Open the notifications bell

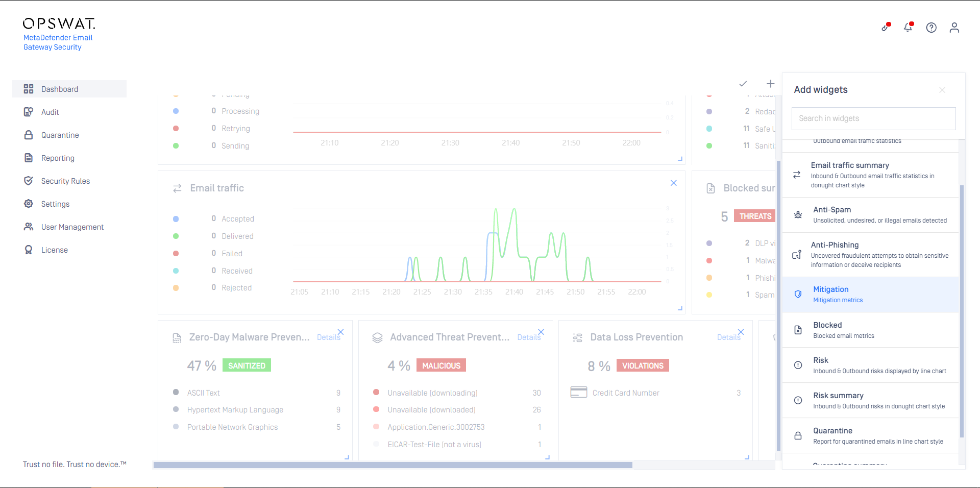(x=908, y=27)
